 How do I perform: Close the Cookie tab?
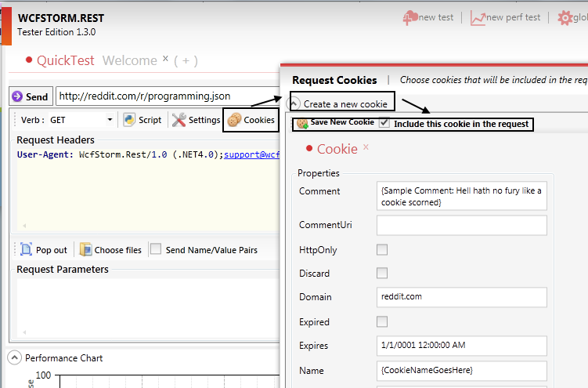366,147
